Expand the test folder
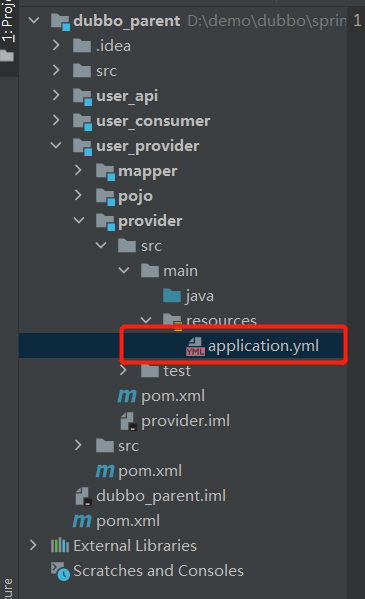This screenshot has height=599, width=365. pyautogui.click(x=123, y=370)
